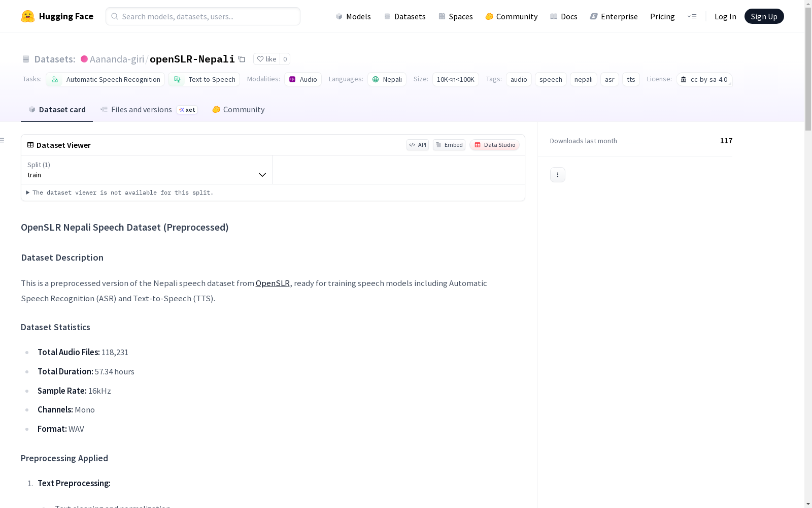Click the Hugging Face logo icon
The height and width of the screenshot is (508, 812).
tap(28, 16)
